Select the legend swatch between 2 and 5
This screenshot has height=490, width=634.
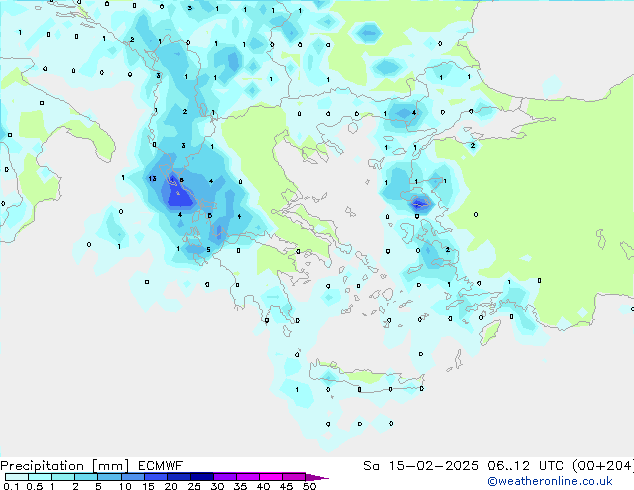coord(87,477)
